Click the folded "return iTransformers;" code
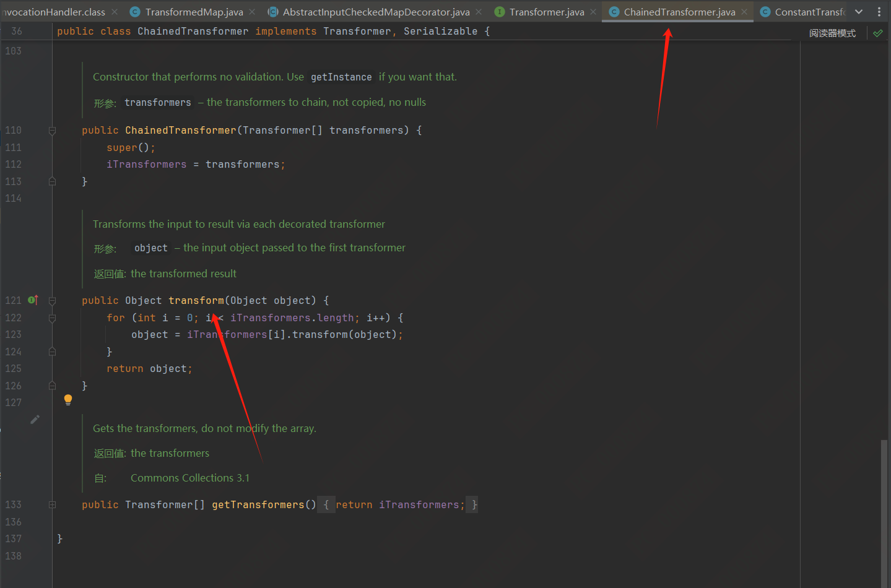 pyautogui.click(x=401, y=504)
